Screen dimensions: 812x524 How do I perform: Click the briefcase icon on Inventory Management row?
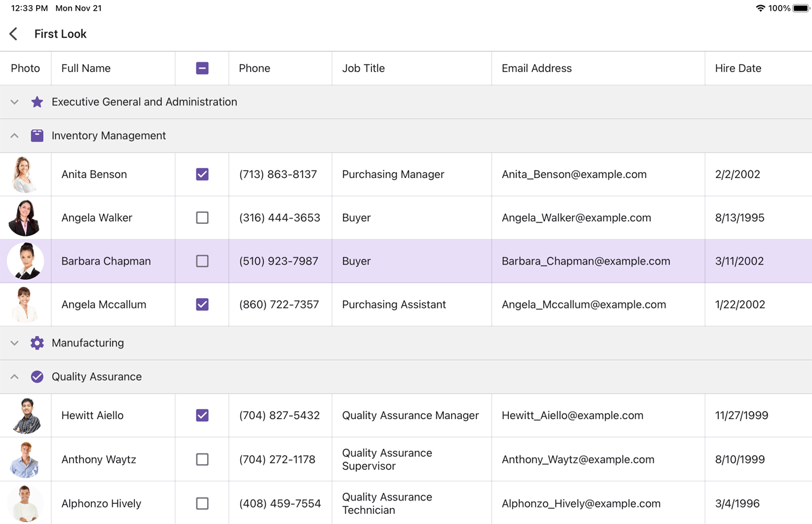[37, 135]
